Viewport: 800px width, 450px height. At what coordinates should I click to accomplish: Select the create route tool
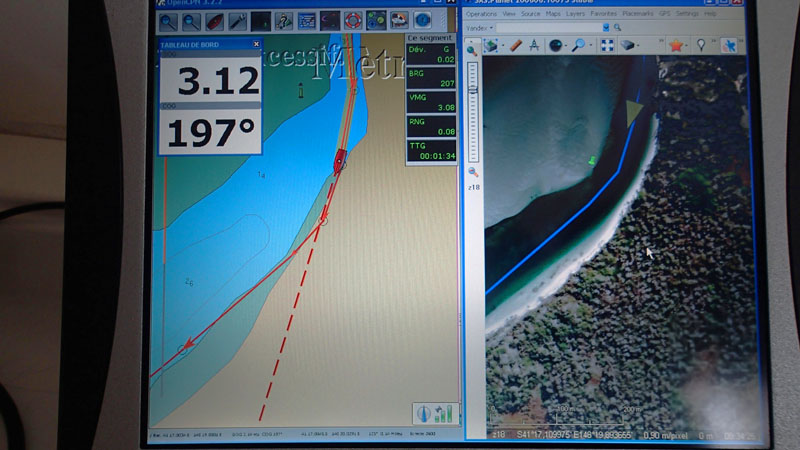pos(284,22)
